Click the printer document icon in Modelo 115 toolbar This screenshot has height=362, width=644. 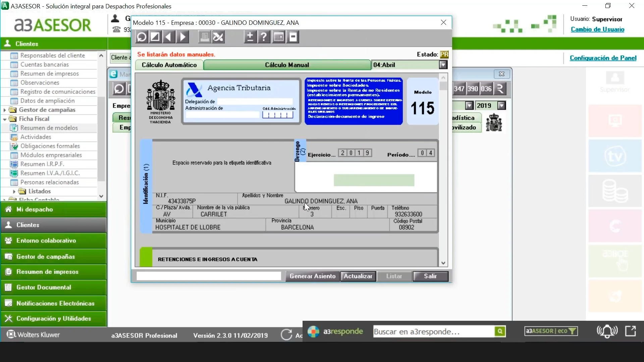tap(204, 37)
